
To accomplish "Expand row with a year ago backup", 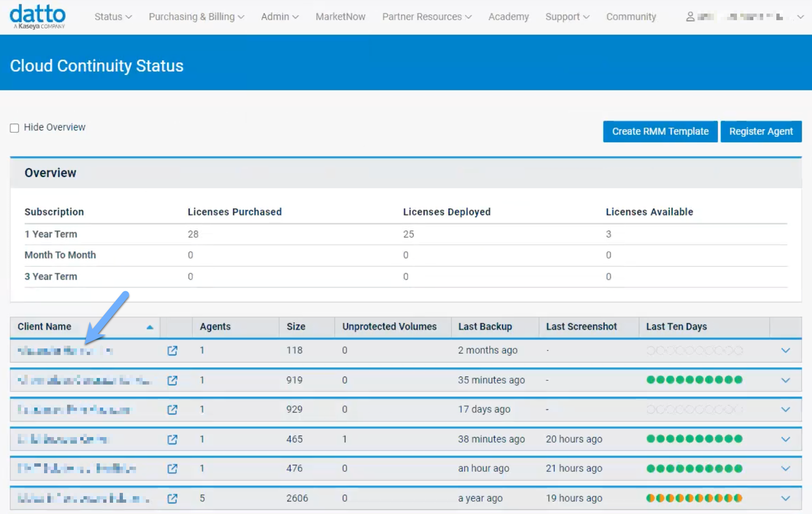I will 786,499.
